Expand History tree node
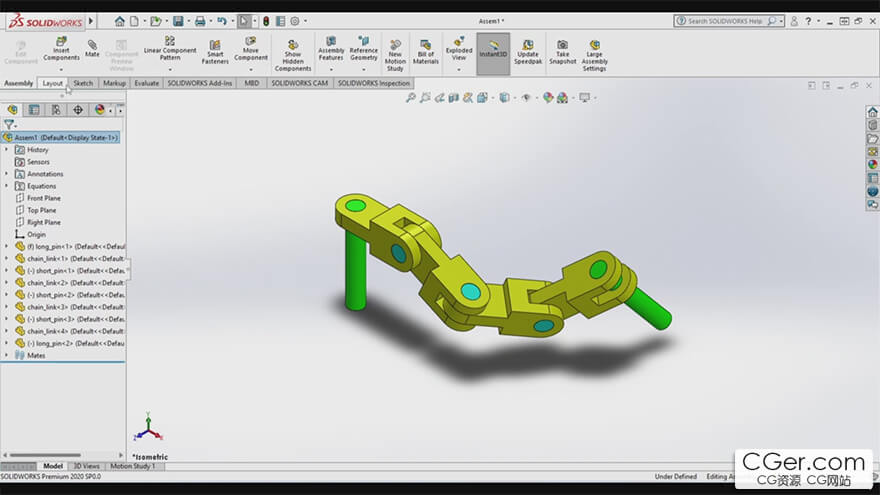 click(x=7, y=150)
